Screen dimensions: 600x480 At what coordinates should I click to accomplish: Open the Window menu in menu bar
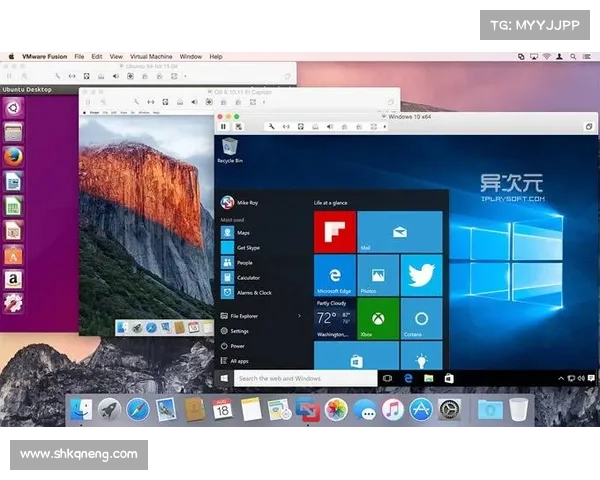tap(191, 57)
